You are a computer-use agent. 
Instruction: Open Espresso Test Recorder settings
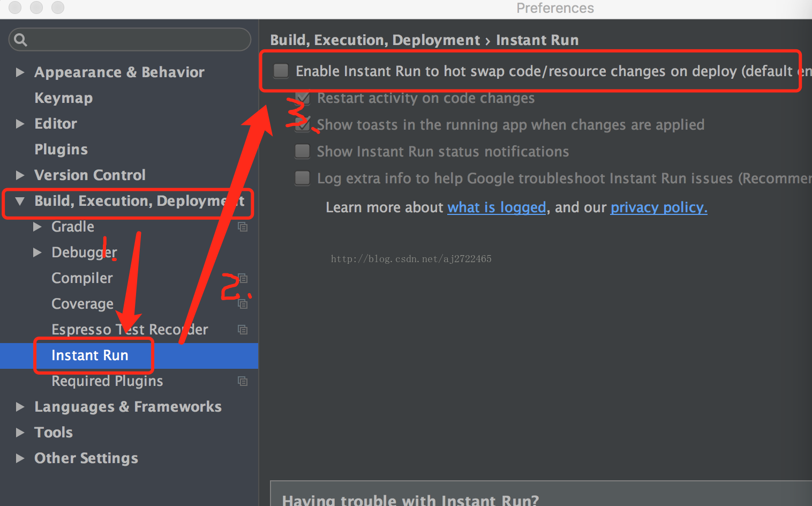[x=130, y=330]
